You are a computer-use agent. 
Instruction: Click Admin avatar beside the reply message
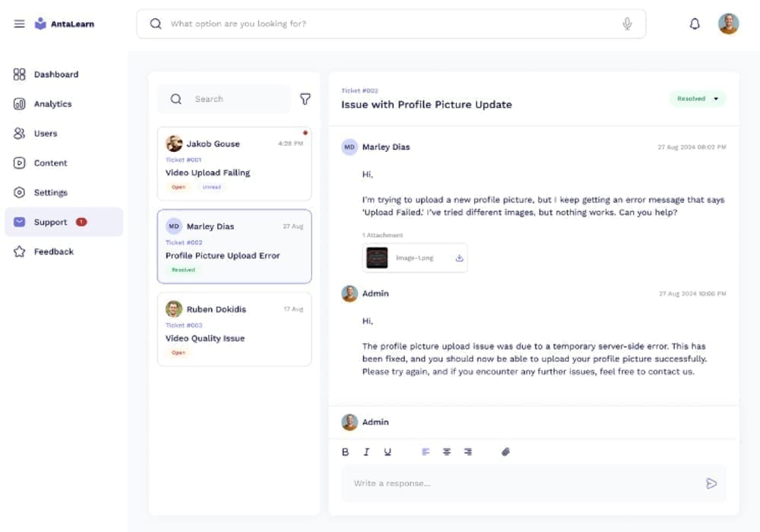[x=350, y=293]
